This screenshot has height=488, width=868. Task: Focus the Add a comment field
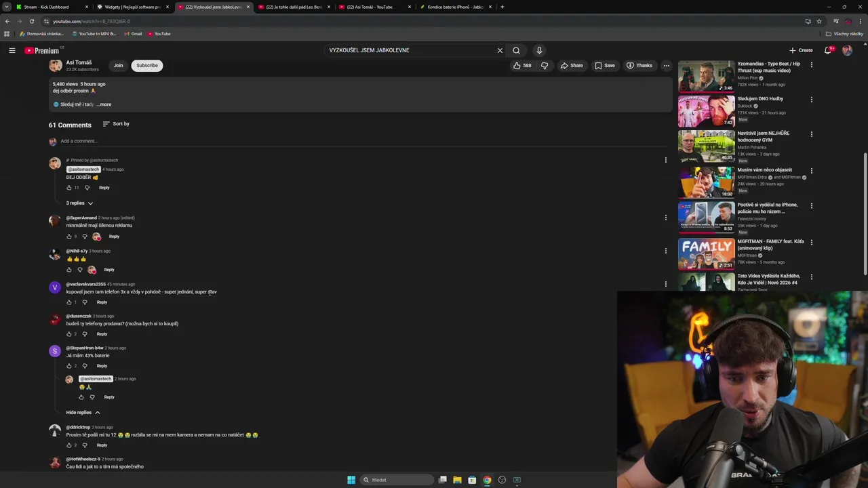[x=363, y=141]
